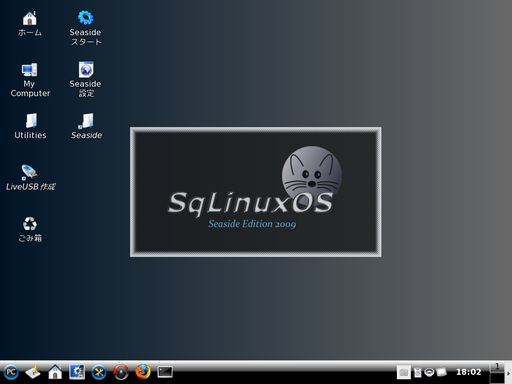
Task: Click the white card tray icon
Action: point(441,372)
